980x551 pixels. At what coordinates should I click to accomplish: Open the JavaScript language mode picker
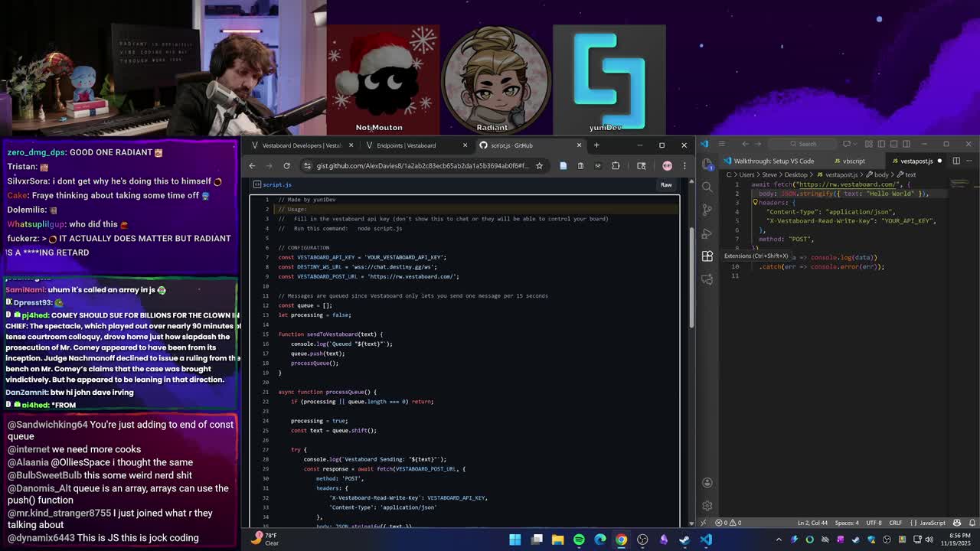tap(932, 523)
